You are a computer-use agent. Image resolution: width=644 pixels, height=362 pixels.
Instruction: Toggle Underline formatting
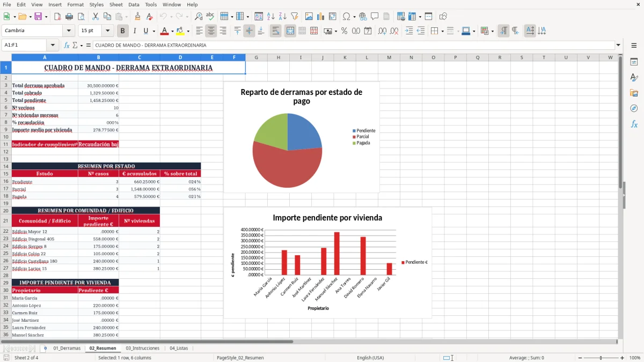tap(145, 31)
